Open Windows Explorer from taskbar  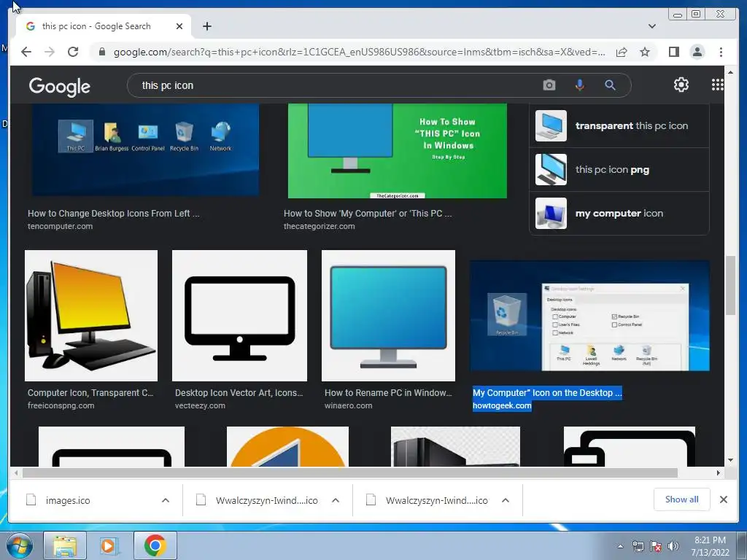[65, 545]
